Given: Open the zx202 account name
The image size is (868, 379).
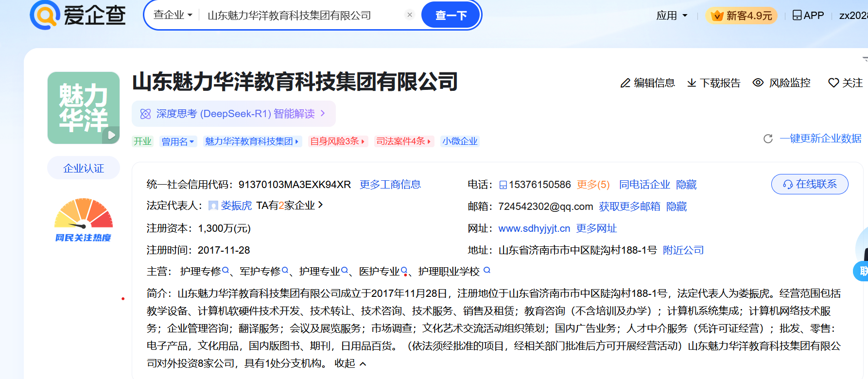Looking at the screenshot, I should [x=853, y=16].
